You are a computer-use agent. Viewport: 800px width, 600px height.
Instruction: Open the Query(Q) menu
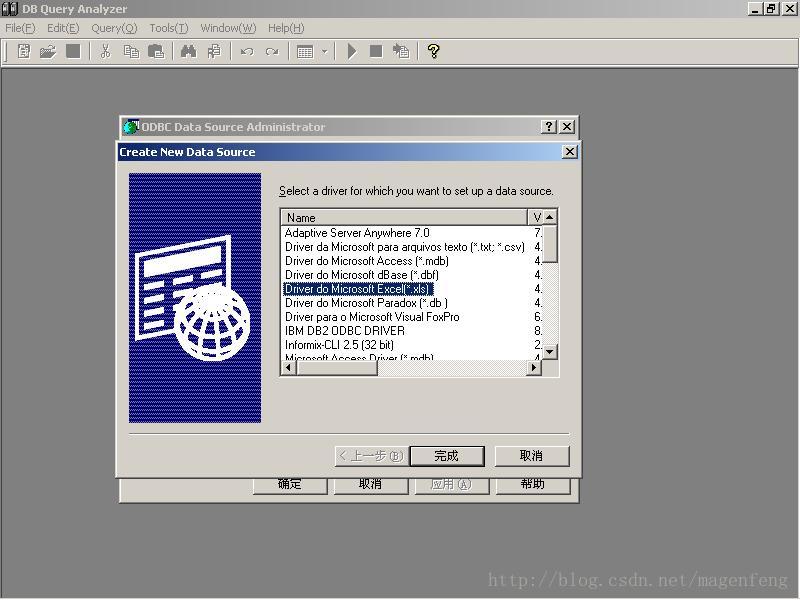click(x=114, y=28)
